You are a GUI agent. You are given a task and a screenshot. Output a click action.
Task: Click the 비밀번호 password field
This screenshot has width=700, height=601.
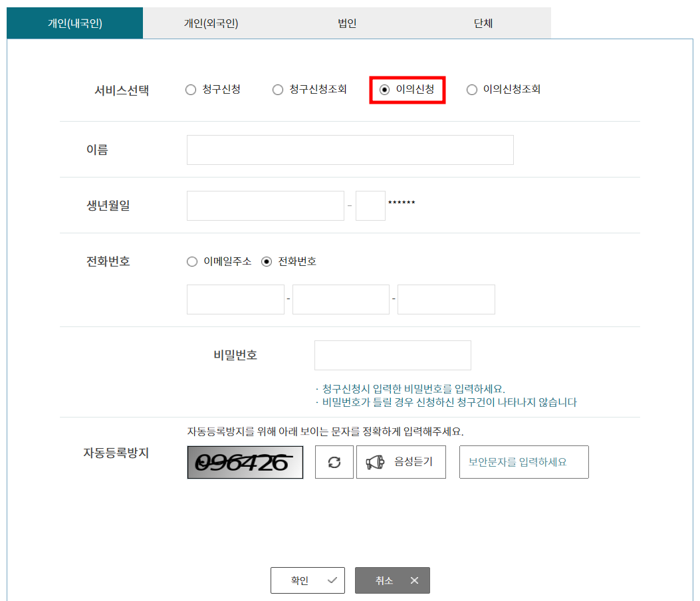click(x=392, y=355)
